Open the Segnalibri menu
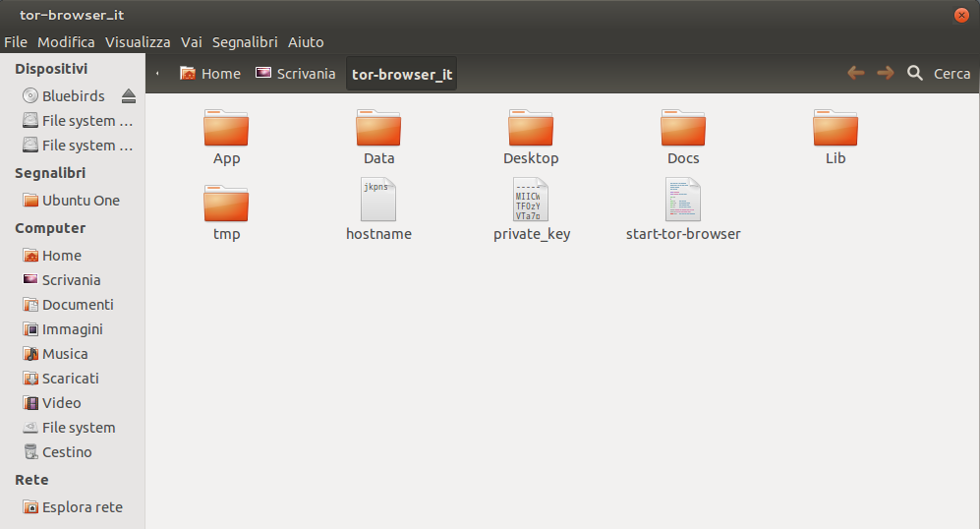Viewport: 980px width, 529px height. click(245, 42)
